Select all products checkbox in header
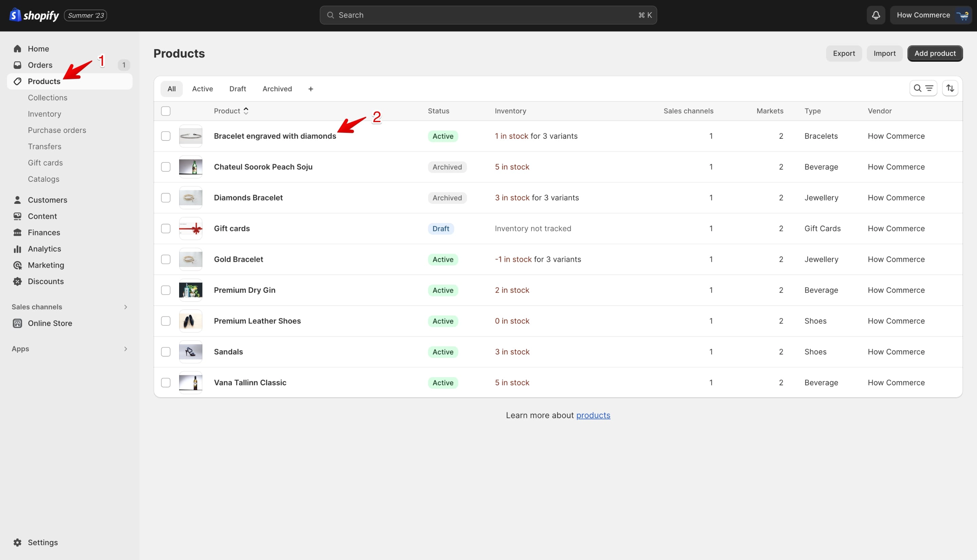The width and height of the screenshot is (977, 560). pos(166,111)
